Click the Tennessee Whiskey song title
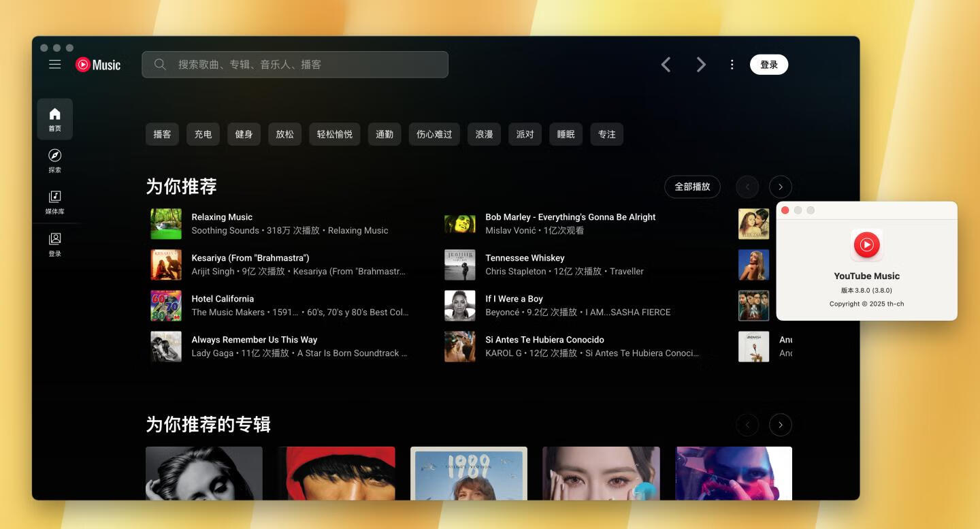 pyautogui.click(x=525, y=258)
